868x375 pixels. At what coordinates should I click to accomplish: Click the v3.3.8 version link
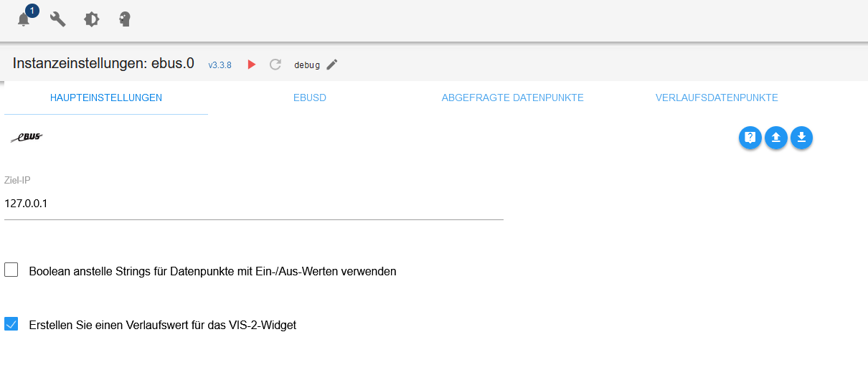coord(220,65)
